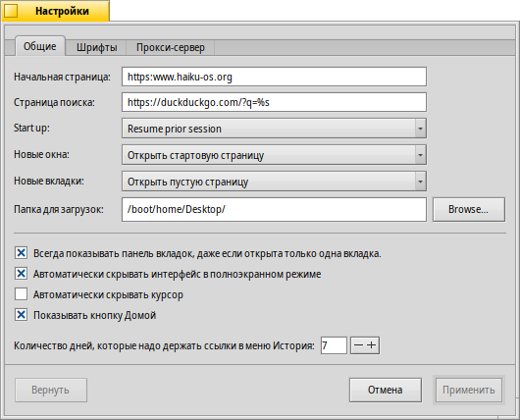Open the Прокси-сервер tab
This screenshot has height=420, width=520.
[x=171, y=48]
